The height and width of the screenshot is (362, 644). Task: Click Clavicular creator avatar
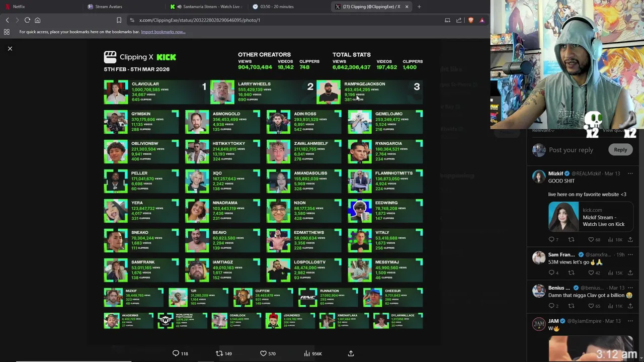pos(116,92)
